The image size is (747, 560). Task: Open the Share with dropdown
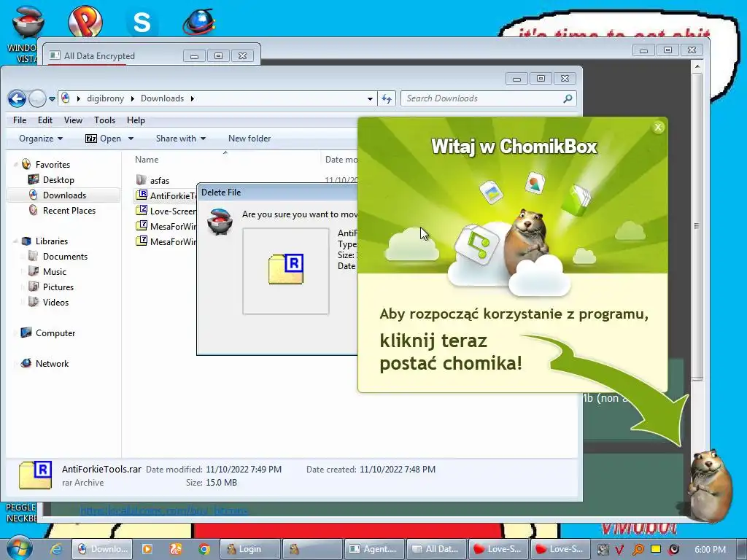[x=181, y=139]
